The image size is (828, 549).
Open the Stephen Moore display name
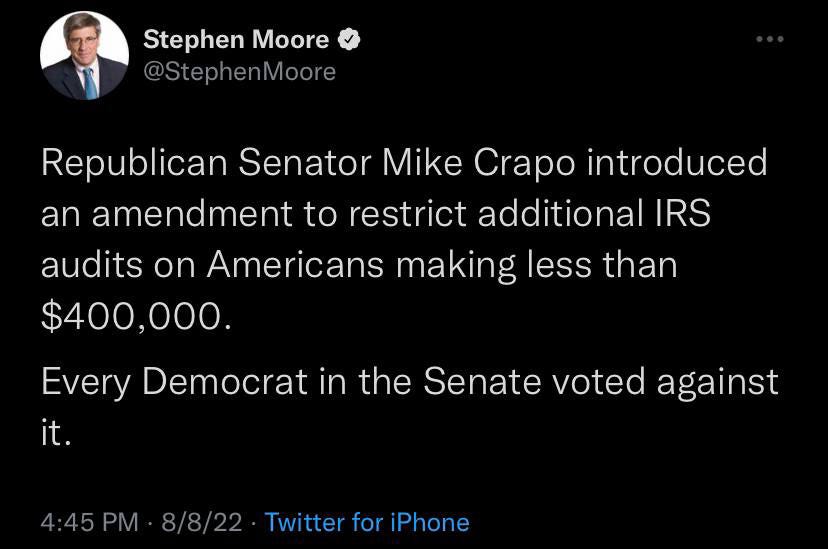click(236, 40)
